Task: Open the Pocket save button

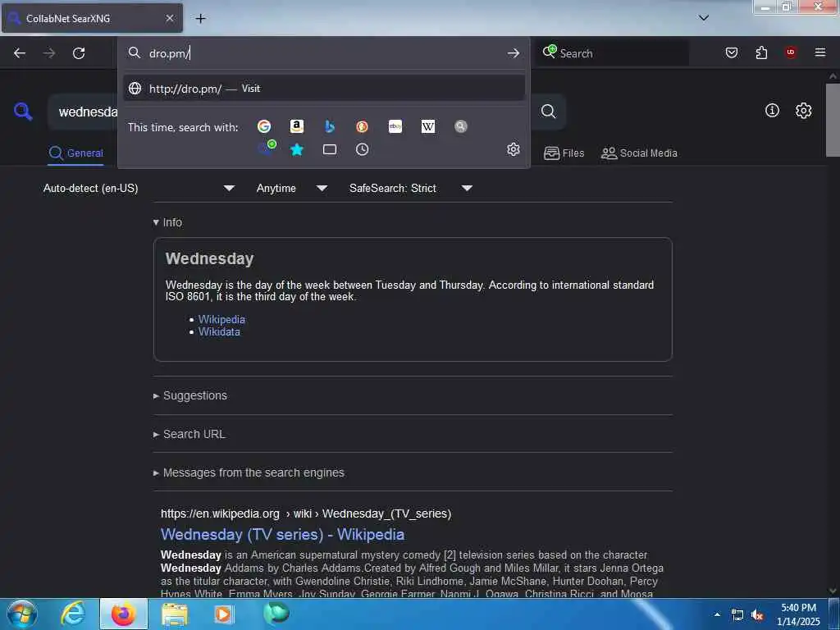Action: 732,52
